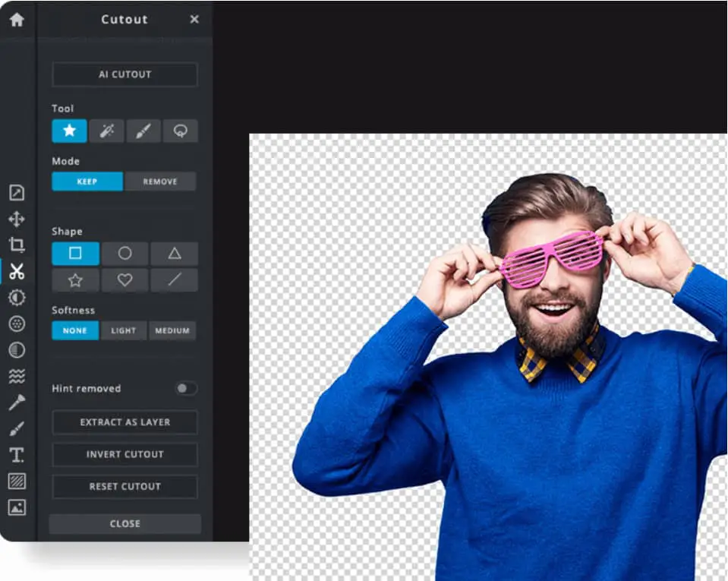The height and width of the screenshot is (581, 728).
Task: Select the Cutout scissors tool in sidebar
Action: tap(17, 271)
